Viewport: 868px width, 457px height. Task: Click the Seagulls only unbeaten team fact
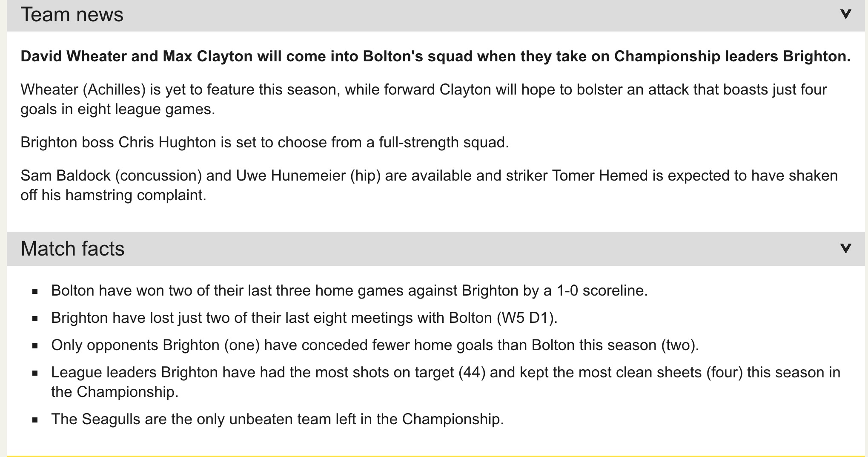[278, 419]
